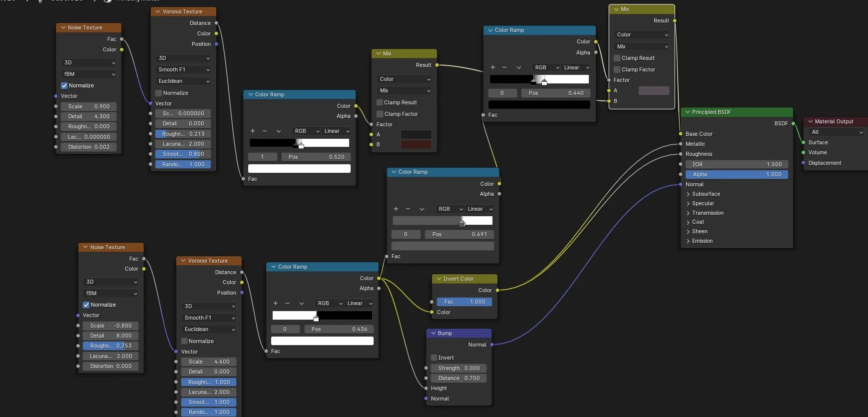Open tools chevron menu in Color Ramp Pos 0.436
The height and width of the screenshot is (417, 868).
pos(302,303)
